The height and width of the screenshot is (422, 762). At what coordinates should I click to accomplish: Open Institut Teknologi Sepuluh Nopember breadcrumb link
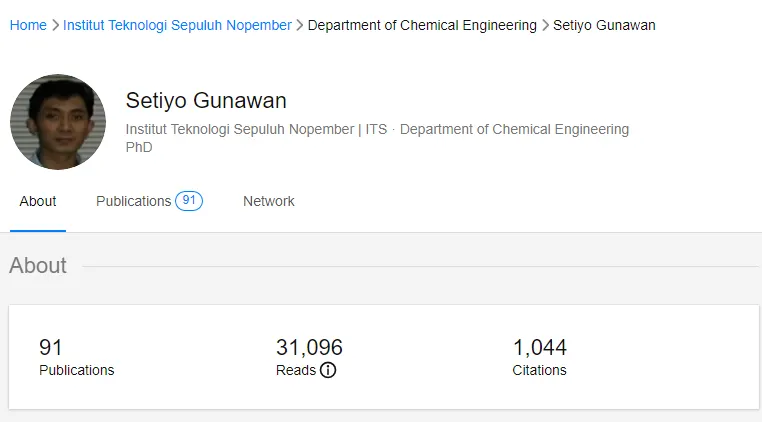177,25
